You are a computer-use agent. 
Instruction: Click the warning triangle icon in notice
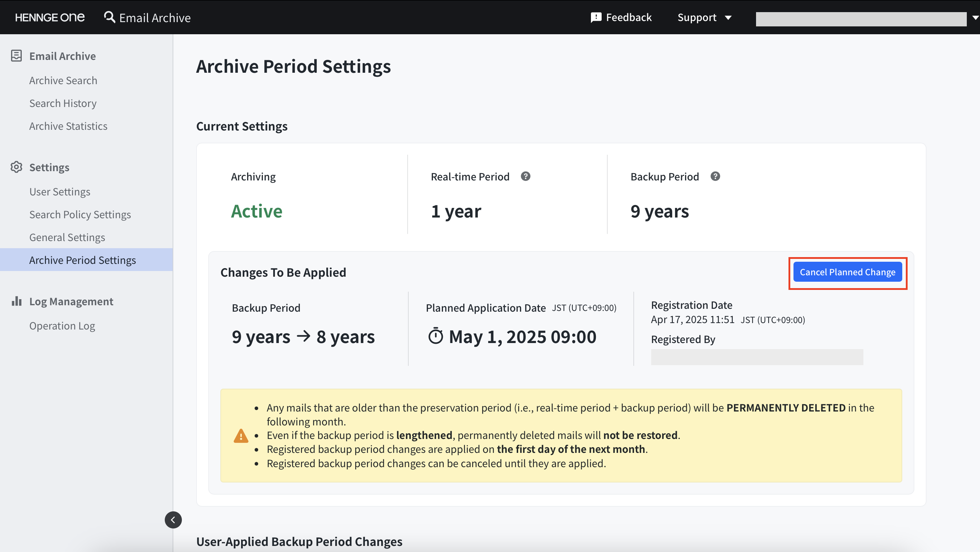[241, 436]
